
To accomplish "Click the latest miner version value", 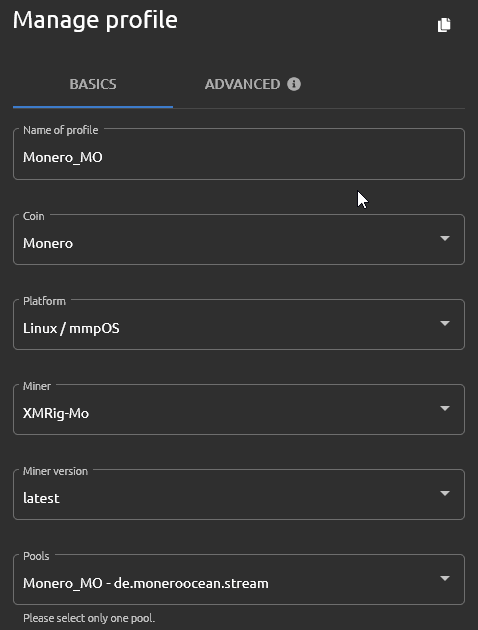I will (x=41, y=498).
